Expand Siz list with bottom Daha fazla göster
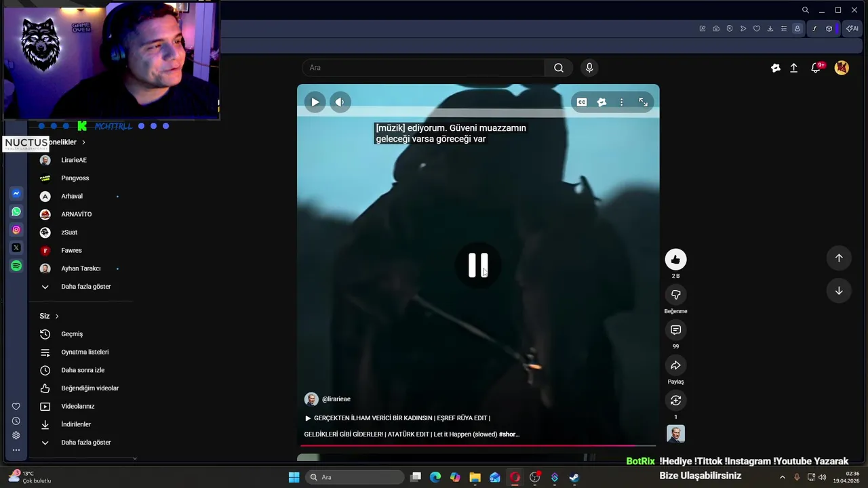This screenshot has width=868, height=488. pos(86,443)
